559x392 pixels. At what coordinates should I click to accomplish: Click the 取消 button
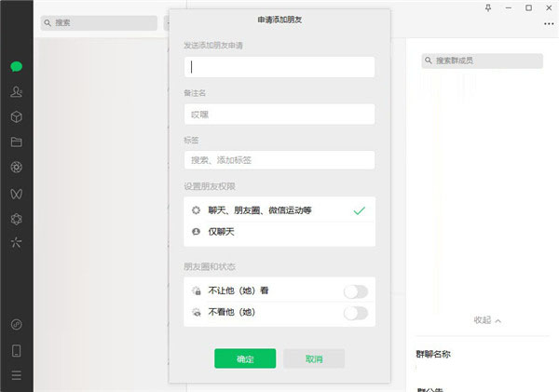pos(314,358)
